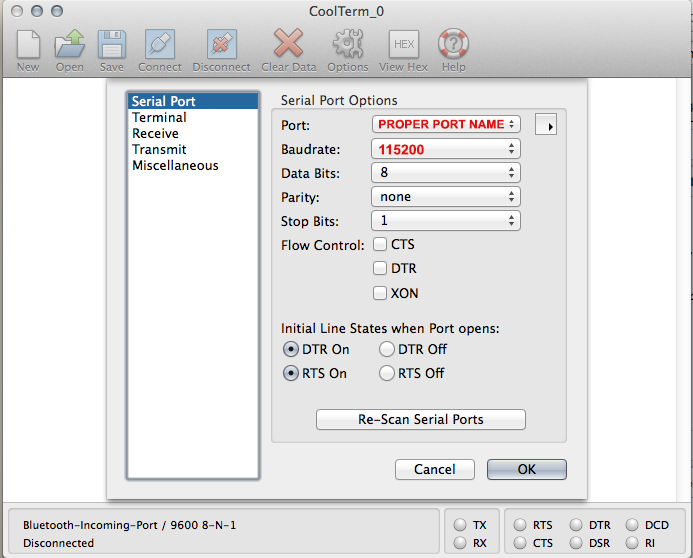This screenshot has height=558, width=693.
Task: Toggle View Hex toolbar icon
Action: (404, 44)
